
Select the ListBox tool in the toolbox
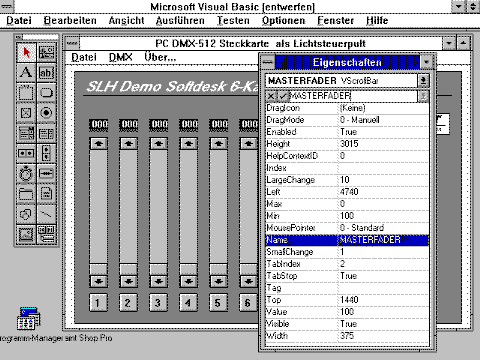point(46,133)
